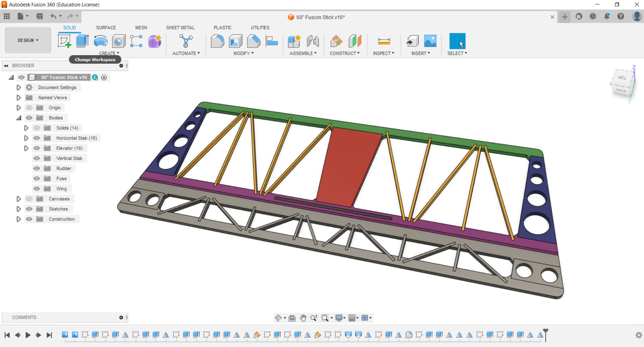Screen dimensions: 644x347
Task: Open the Measure tool
Action: point(384,41)
